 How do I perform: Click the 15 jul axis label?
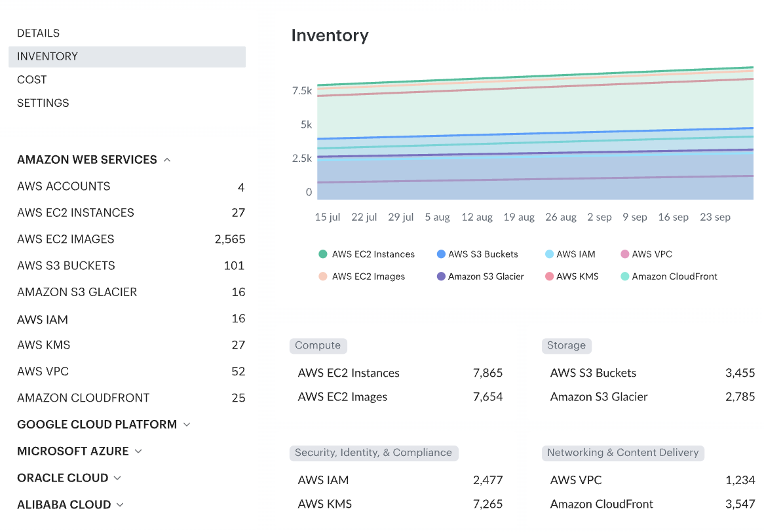click(328, 218)
